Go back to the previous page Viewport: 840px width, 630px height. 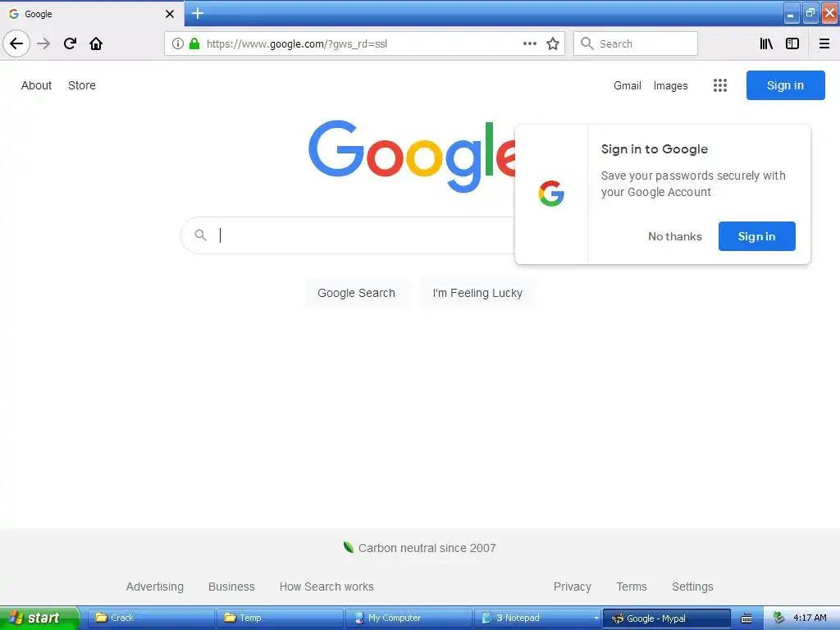point(16,43)
